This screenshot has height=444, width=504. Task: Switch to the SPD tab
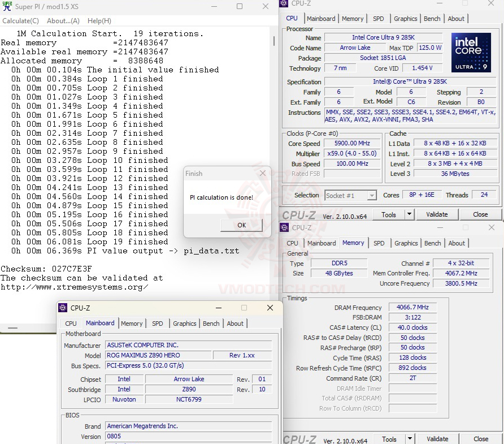point(379,18)
